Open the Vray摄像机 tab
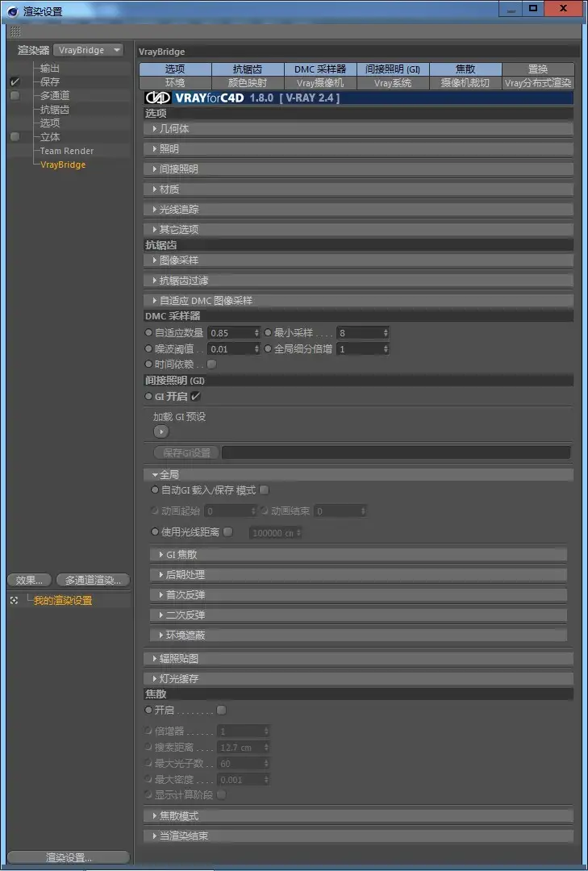Screen dimensions: 588x871 (320, 83)
